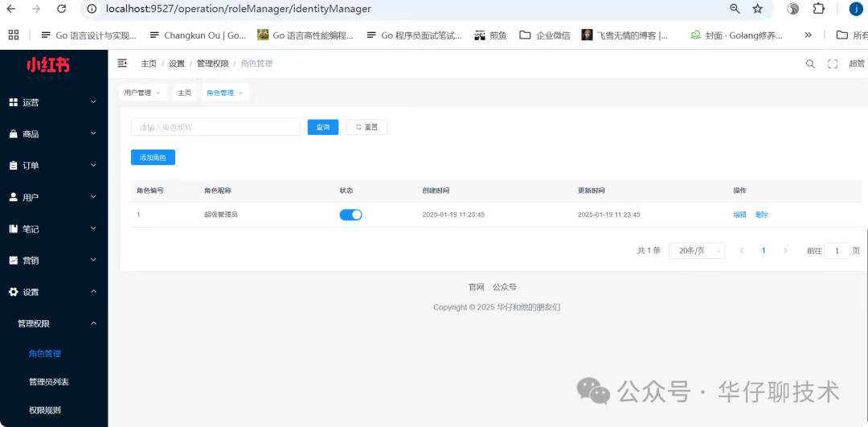Open the Go 语言设计与实现 bookmark

pos(88,35)
